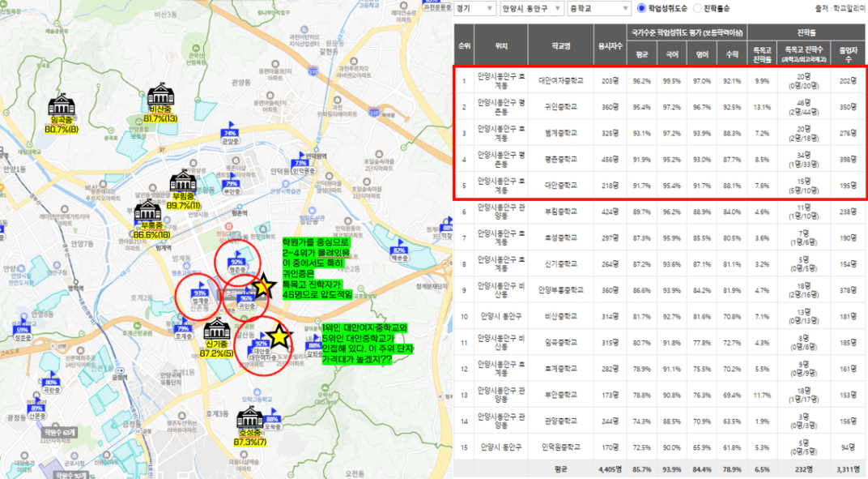Select the 부안중 79% flag marker
This screenshot has height=479, width=868.
click(x=232, y=185)
